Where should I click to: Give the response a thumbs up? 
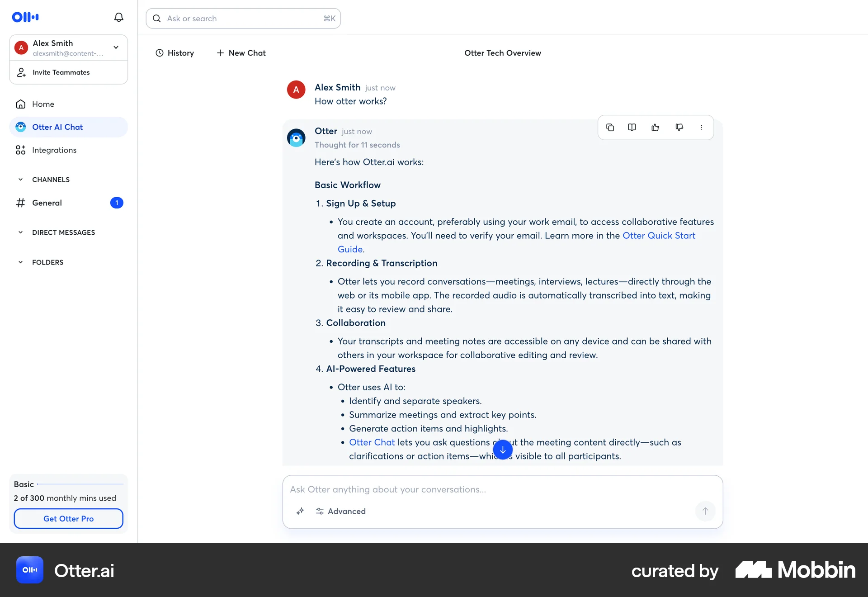pyautogui.click(x=655, y=128)
